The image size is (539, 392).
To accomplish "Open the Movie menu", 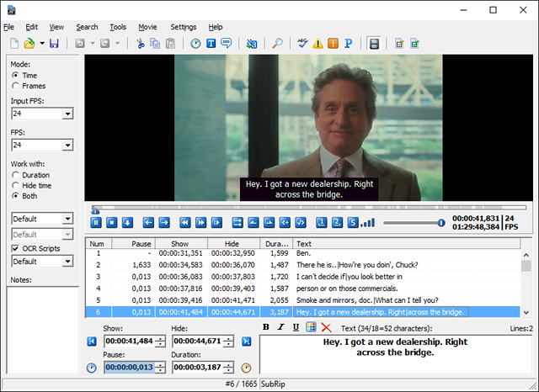I will (147, 27).
